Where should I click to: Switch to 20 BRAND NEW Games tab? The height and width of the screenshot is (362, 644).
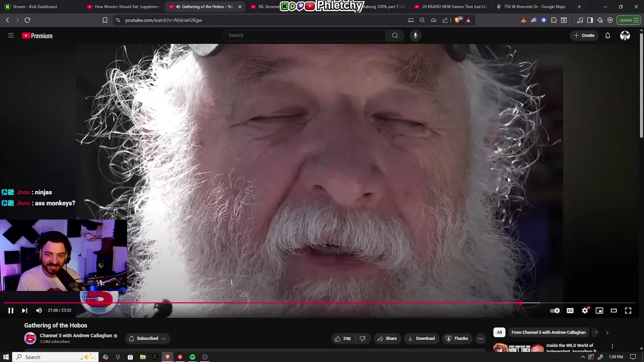tap(451, 7)
